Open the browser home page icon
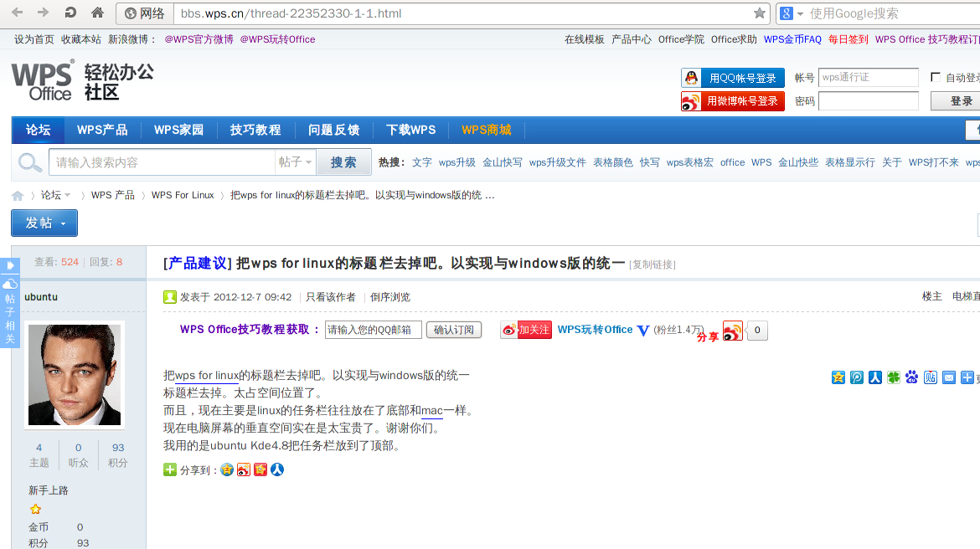This screenshot has width=980, height=549. tap(97, 13)
